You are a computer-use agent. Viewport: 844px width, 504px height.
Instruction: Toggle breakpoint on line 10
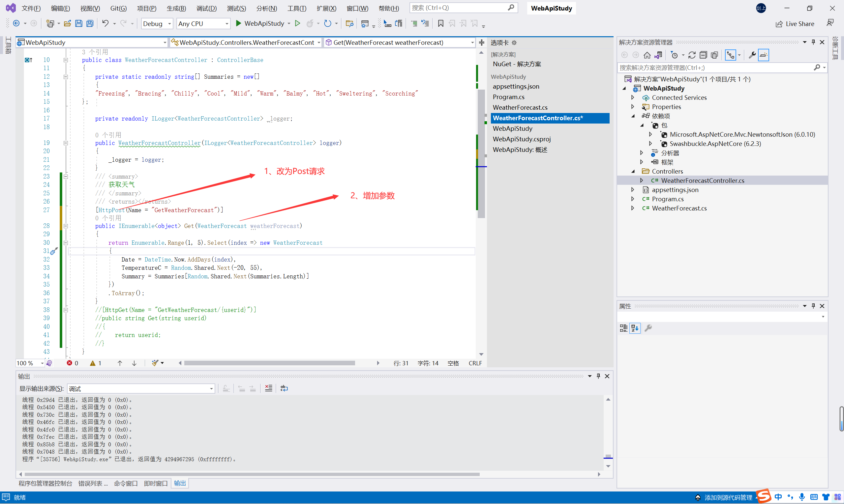[22, 59]
